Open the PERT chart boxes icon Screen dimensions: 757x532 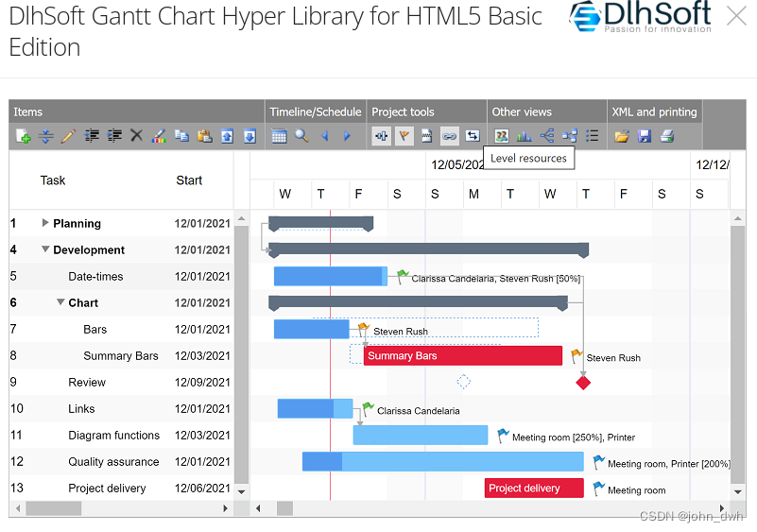click(570, 136)
